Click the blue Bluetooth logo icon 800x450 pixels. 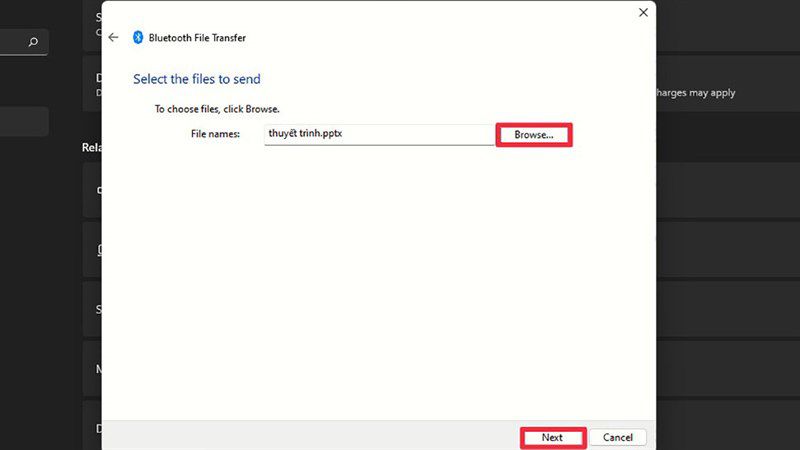[138, 37]
